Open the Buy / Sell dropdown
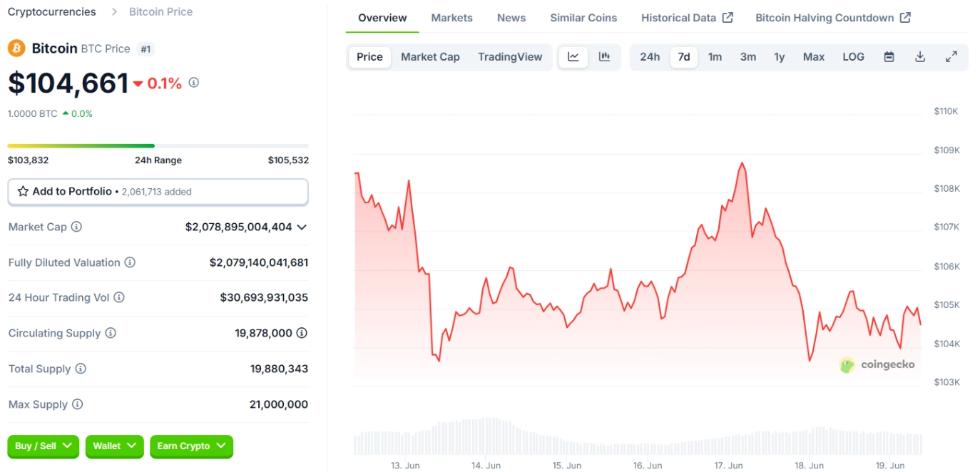The image size is (980, 472). [44, 446]
